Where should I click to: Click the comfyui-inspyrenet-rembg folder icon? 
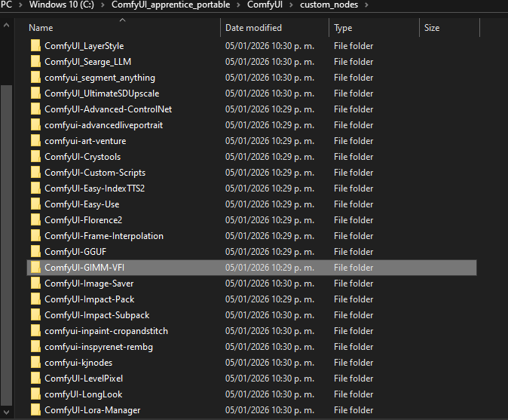click(35, 347)
